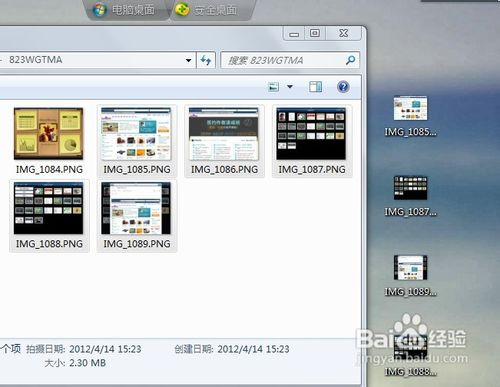Viewport: 500px width, 387px height.
Task: Click the 创建日期 value 2012/4/14 15:23
Action: click(253, 349)
